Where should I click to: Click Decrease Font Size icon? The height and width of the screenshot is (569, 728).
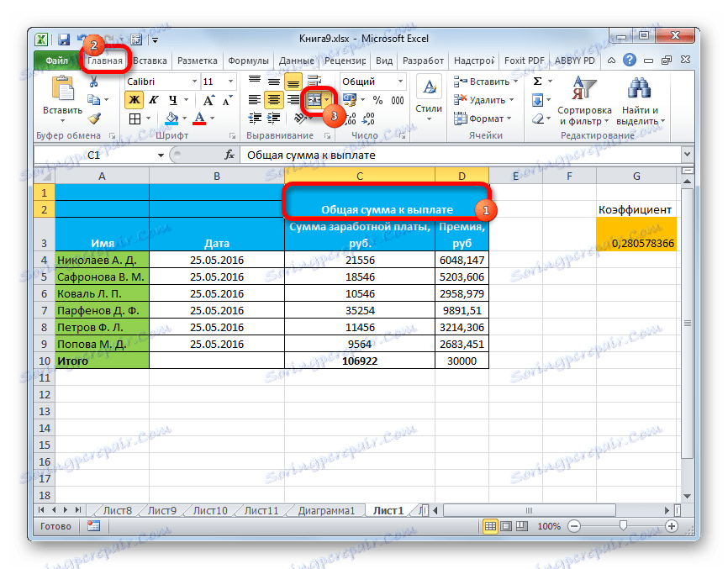(228, 100)
